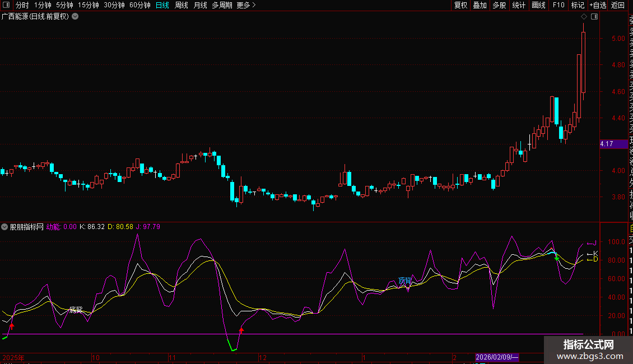The image size is (633, 364).
Task: Click the diamond marker icon above the chart
Action: [584, 17]
